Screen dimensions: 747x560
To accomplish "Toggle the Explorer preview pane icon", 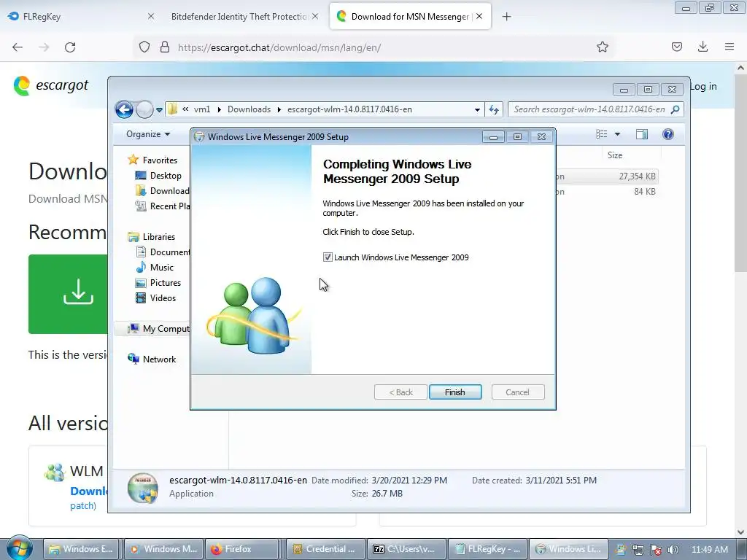I will pyautogui.click(x=642, y=134).
